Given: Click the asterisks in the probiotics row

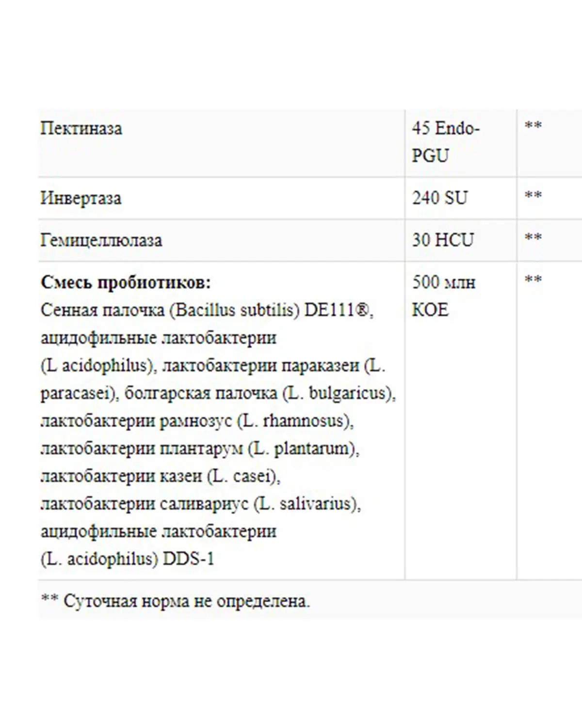Looking at the screenshot, I should tap(533, 280).
